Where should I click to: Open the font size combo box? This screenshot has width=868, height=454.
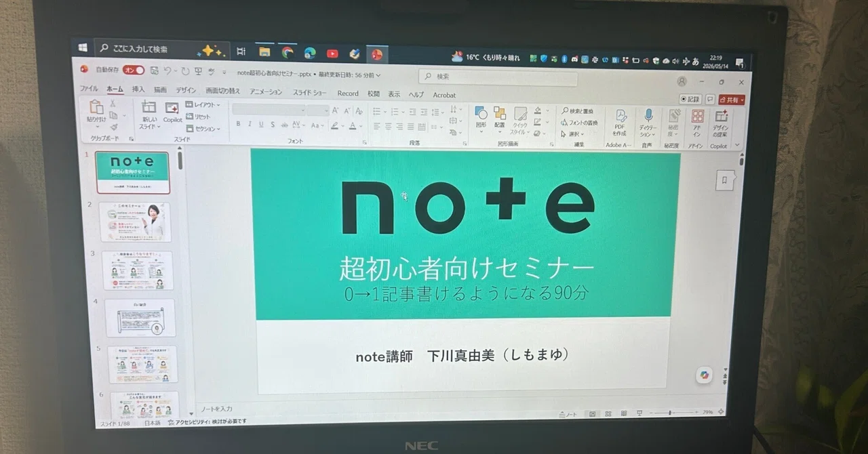pos(317,110)
